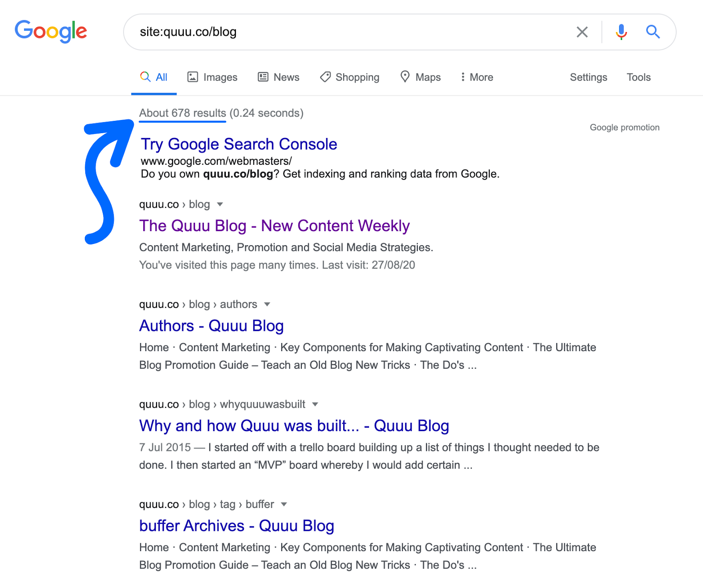Click the quuu.co › blog › authors breadcrumb
Viewport: 703px width, 588px height.
pos(198,305)
